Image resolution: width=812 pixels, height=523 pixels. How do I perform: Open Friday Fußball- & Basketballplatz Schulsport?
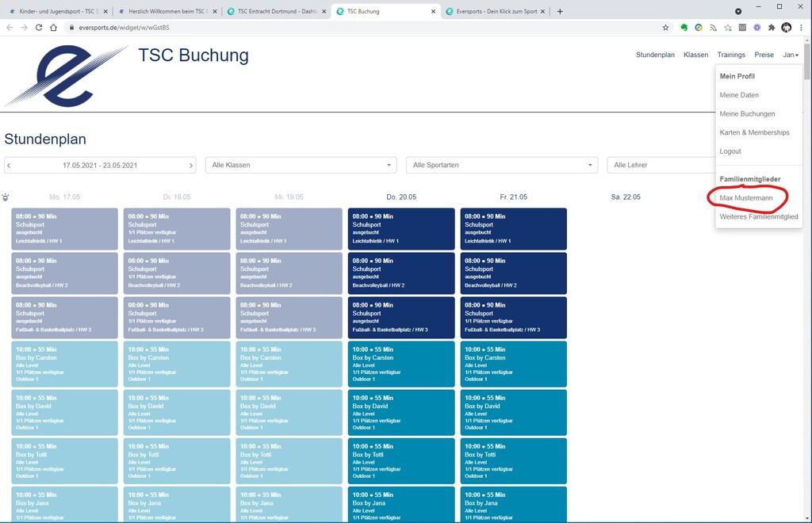point(513,318)
